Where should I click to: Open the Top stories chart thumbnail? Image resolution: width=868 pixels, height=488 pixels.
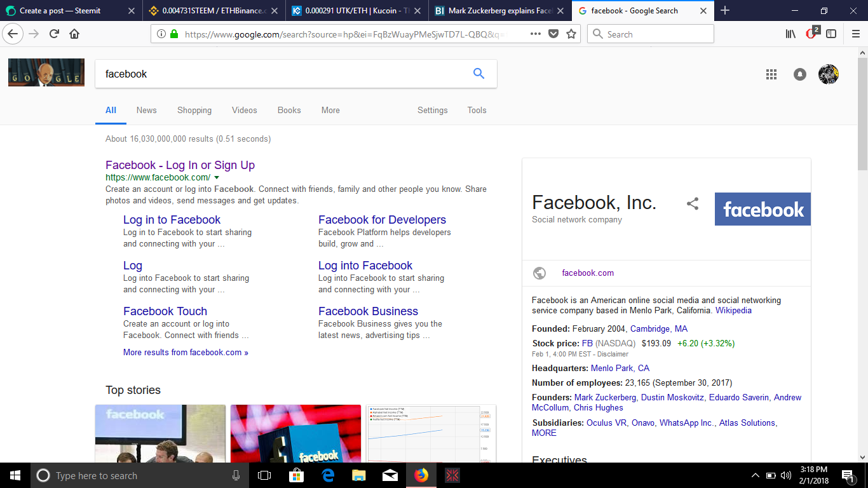(431, 433)
